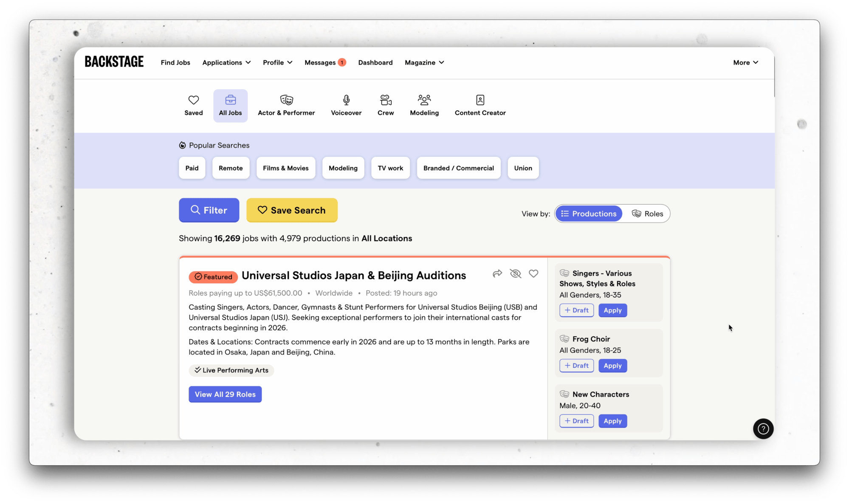The width and height of the screenshot is (849, 504).
Task: Hide the Universal Studios production listing
Action: click(515, 273)
